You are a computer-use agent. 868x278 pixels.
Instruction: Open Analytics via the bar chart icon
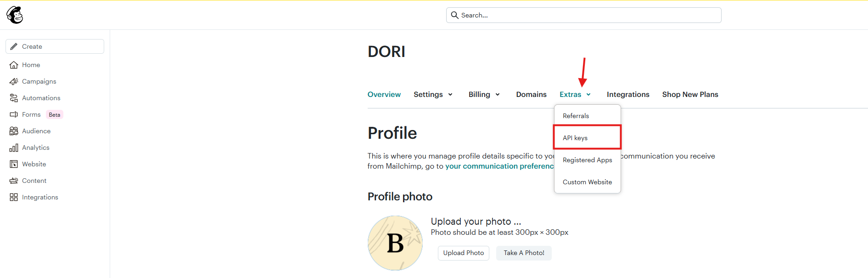click(14, 148)
